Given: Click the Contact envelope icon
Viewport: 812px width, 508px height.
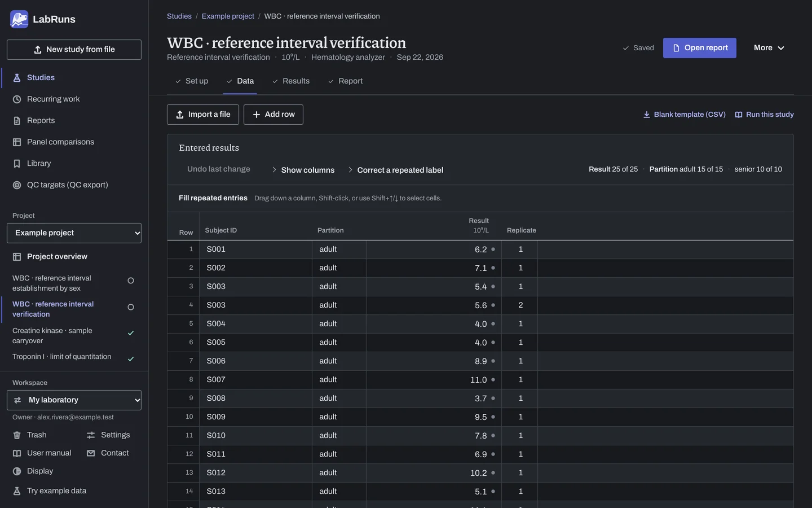Looking at the screenshot, I should [x=91, y=453].
